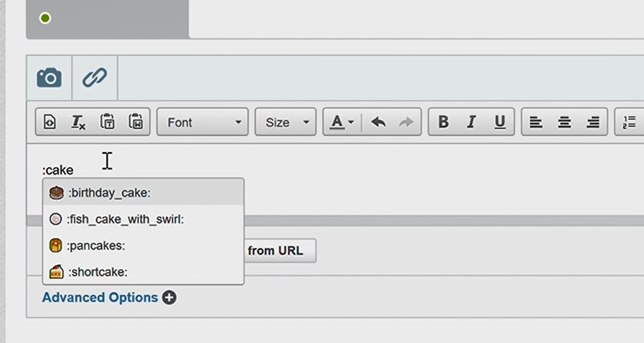
Task: Click the Paste as plain text icon
Action: click(x=107, y=122)
